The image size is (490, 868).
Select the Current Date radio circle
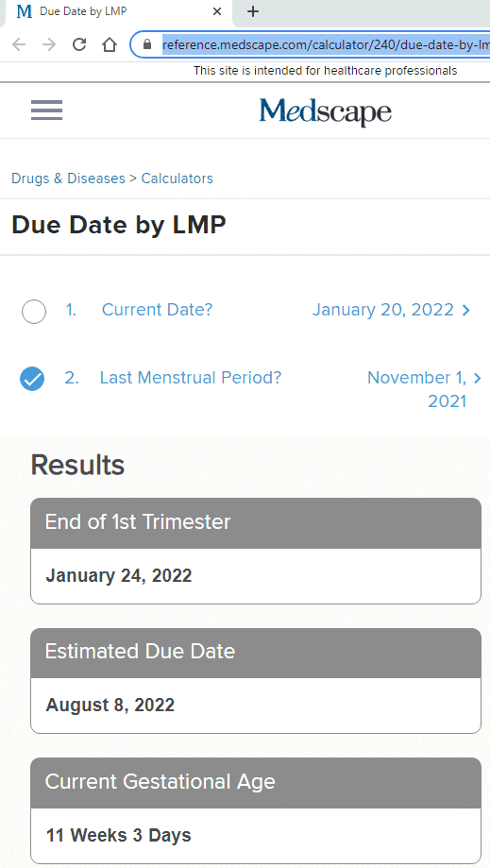(34, 312)
